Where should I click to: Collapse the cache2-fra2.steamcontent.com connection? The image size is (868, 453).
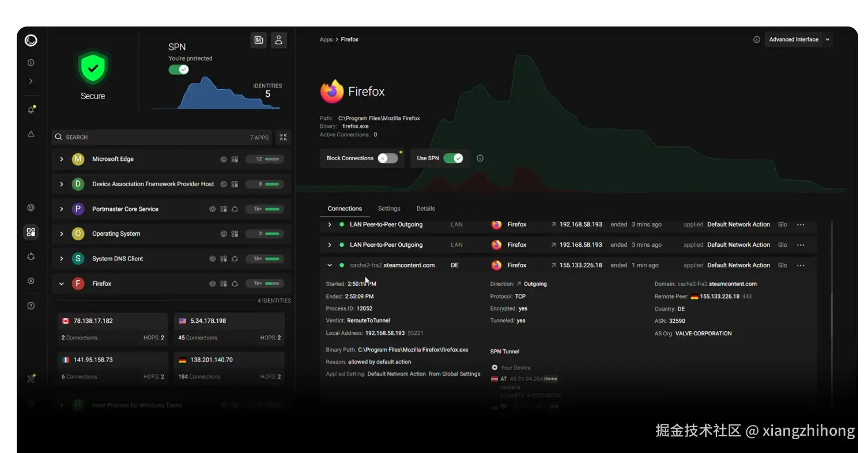[x=330, y=266]
